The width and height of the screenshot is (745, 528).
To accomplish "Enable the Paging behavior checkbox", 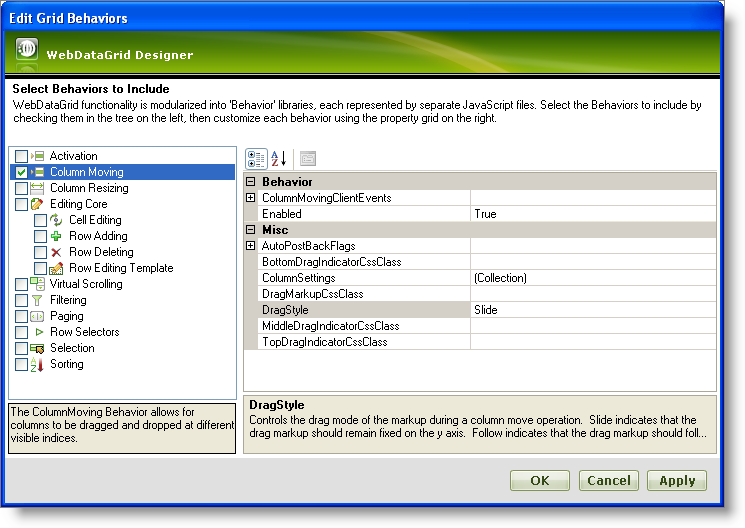I will (21, 316).
